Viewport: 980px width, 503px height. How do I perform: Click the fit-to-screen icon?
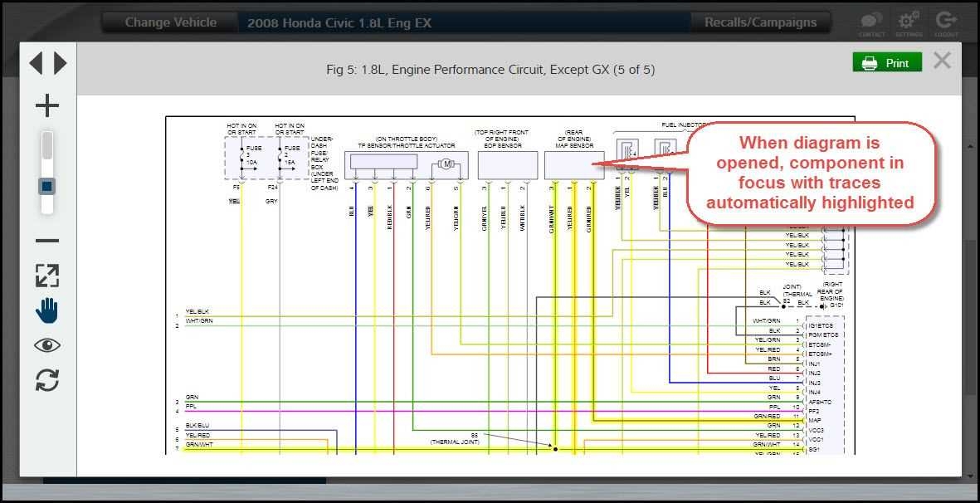click(47, 275)
